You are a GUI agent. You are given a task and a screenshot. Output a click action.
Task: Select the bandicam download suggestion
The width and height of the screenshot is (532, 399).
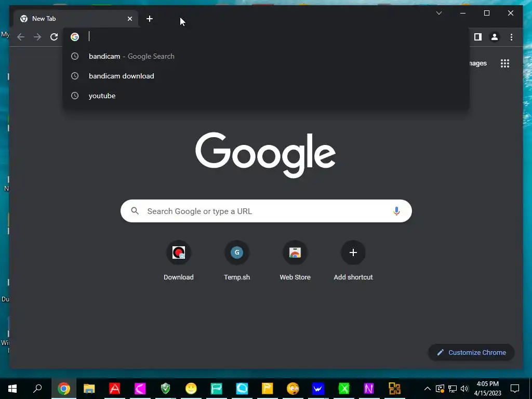pos(266,76)
